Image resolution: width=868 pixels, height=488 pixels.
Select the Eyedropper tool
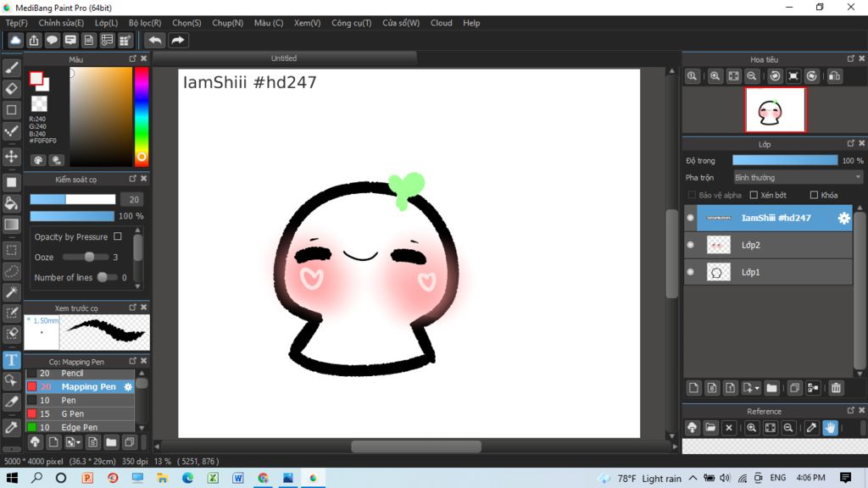click(12, 427)
